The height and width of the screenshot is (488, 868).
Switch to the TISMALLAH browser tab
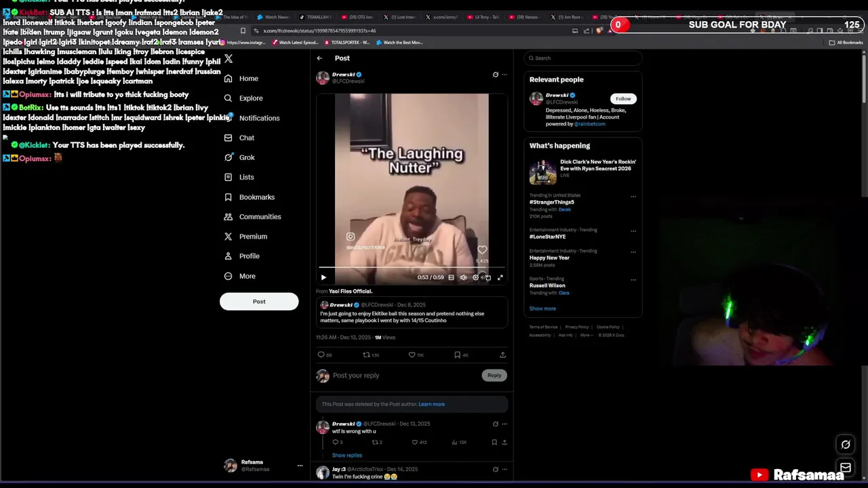click(315, 17)
